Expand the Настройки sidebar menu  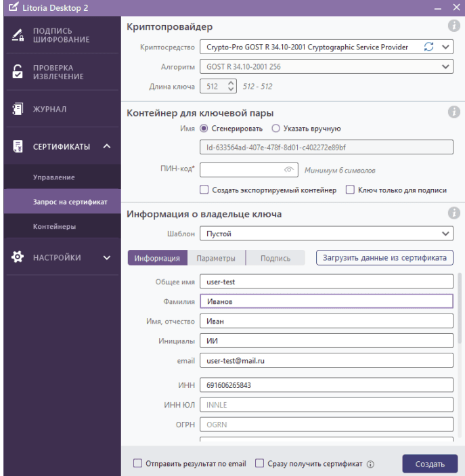pyautogui.click(x=61, y=257)
